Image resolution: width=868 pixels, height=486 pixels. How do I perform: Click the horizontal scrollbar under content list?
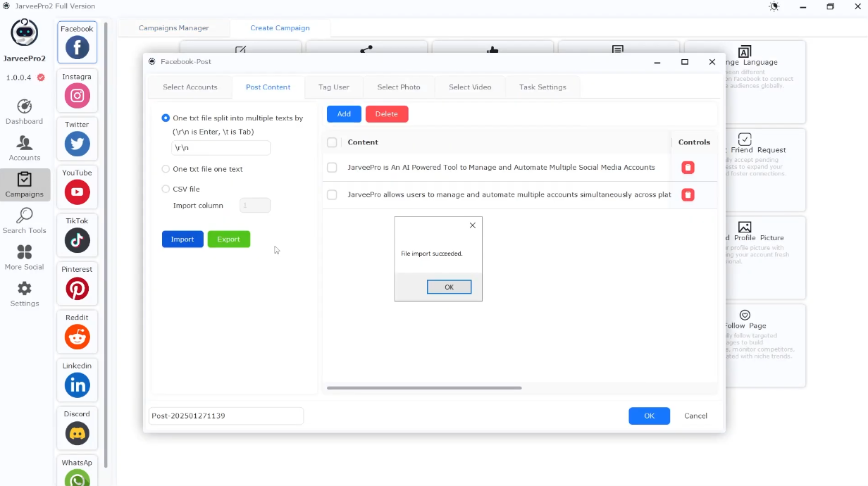pyautogui.click(x=424, y=388)
